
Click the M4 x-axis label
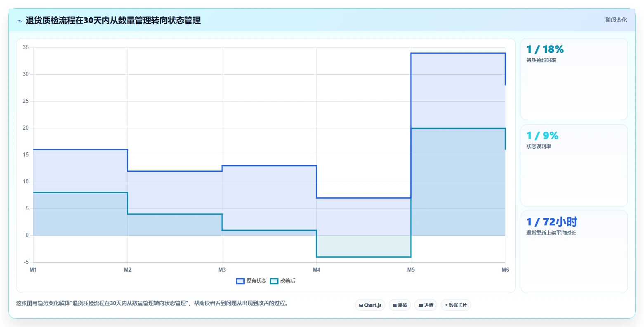(x=316, y=270)
